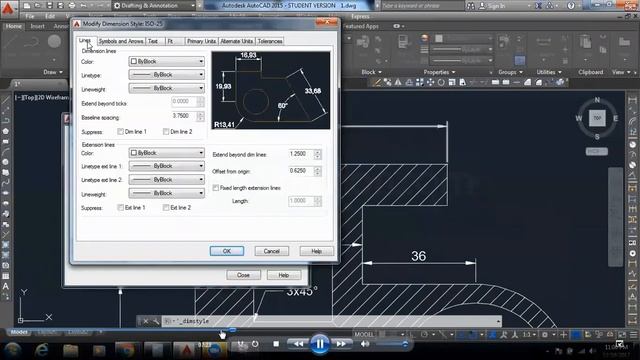Viewport: 640px width, 360px height.
Task: Open the AutoCAD application menu button
Action: [8, 9]
